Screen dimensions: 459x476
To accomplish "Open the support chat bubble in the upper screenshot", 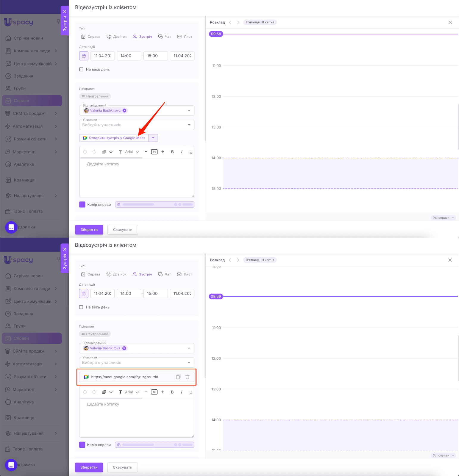I will tap(11, 227).
